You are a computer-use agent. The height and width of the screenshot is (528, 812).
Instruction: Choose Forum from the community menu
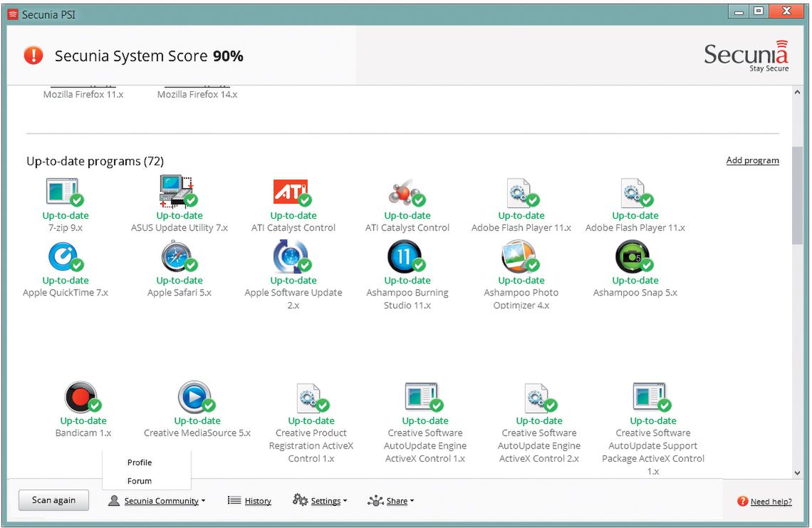coord(140,481)
